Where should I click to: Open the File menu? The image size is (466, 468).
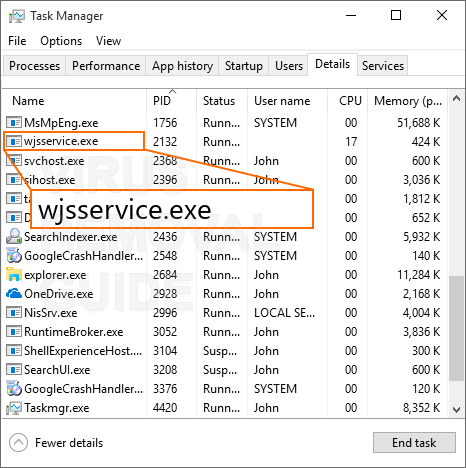(17, 41)
